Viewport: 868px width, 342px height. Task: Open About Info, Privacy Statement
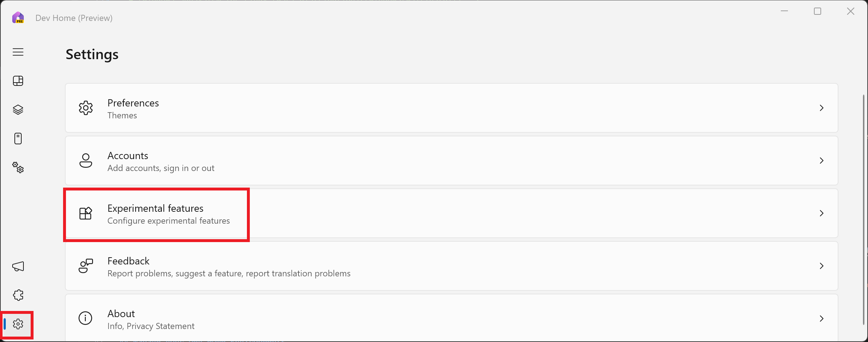451,318
